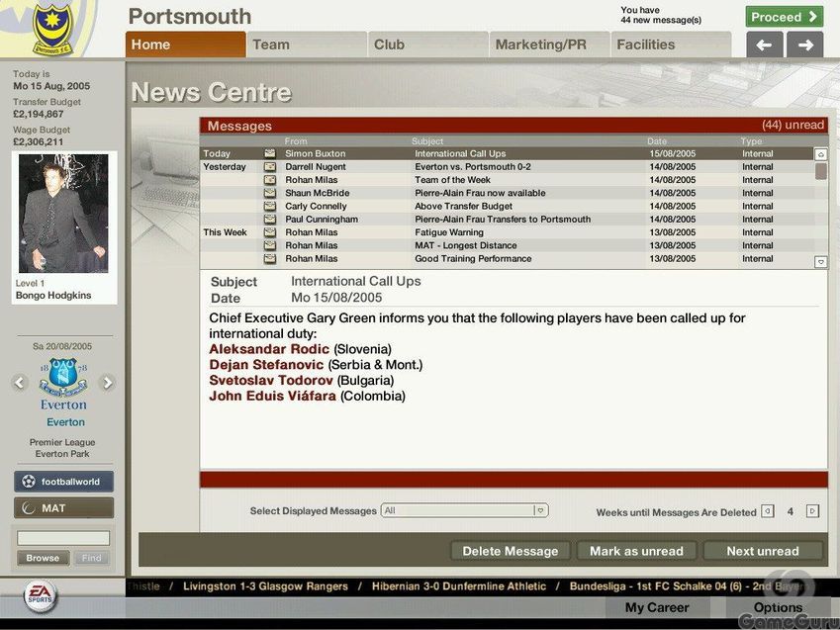
Task: Click the search input field above Browse
Action: point(63,538)
